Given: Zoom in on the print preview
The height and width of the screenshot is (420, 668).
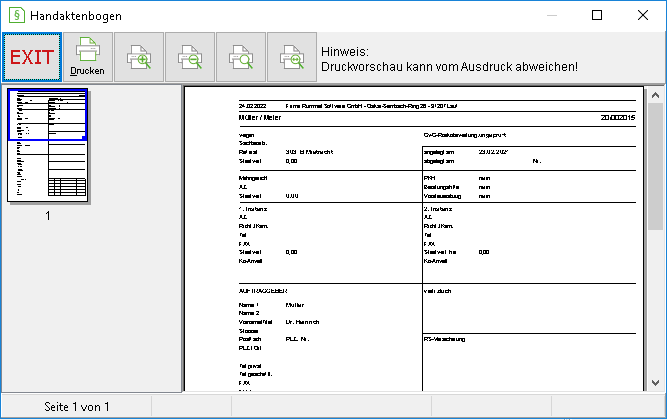Looking at the screenshot, I should pos(139,57).
